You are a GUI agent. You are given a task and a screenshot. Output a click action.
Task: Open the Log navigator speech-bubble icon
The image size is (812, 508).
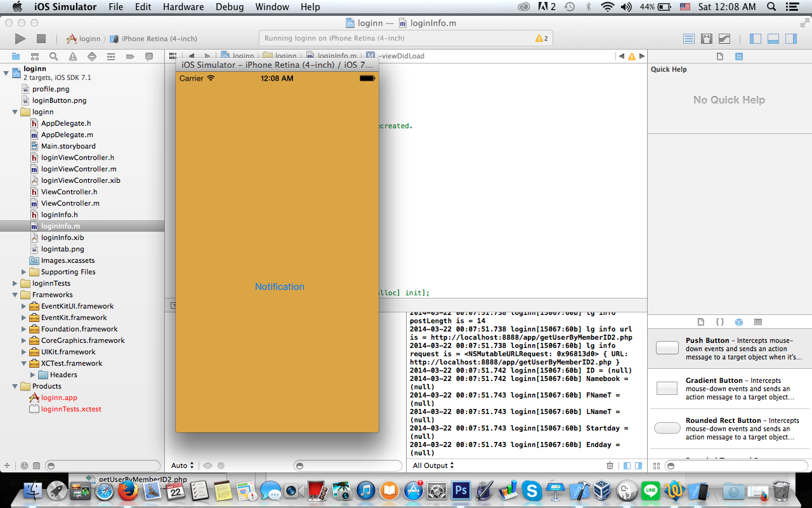point(149,57)
